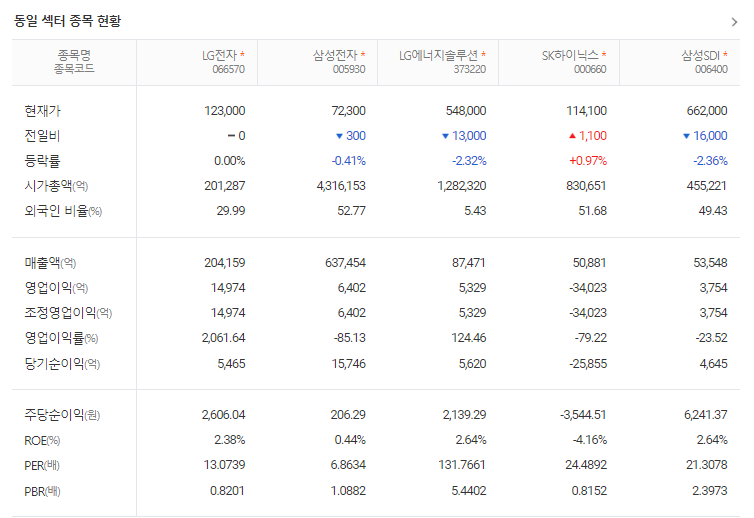This screenshot has height=518, width=754.
Task: Click LG전자 current price 123,000
Action: tap(225, 111)
